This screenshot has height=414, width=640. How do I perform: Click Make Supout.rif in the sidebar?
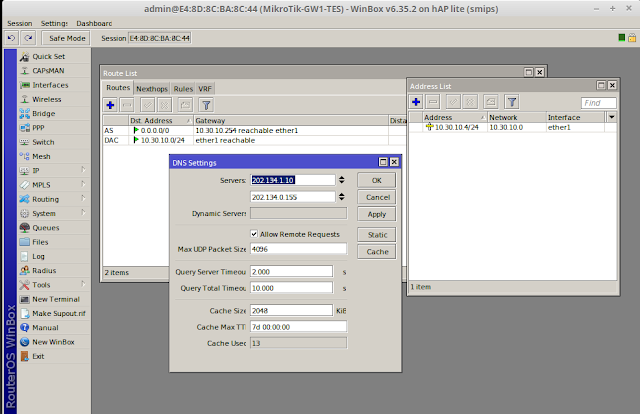pos(58,314)
